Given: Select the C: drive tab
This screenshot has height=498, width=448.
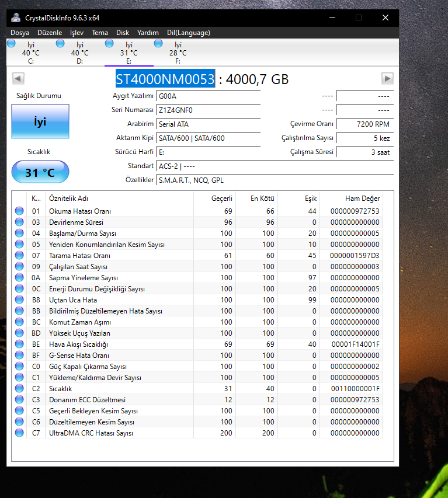Looking at the screenshot, I should [x=31, y=53].
